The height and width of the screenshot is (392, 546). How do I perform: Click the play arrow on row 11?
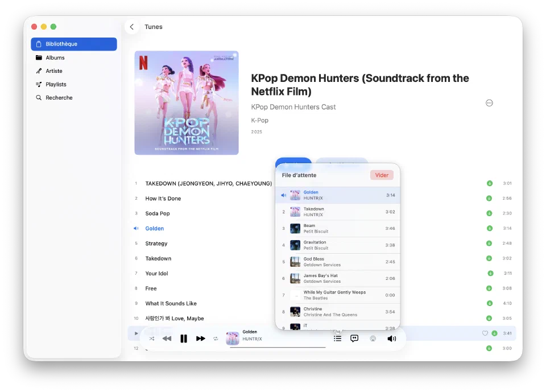click(x=136, y=333)
